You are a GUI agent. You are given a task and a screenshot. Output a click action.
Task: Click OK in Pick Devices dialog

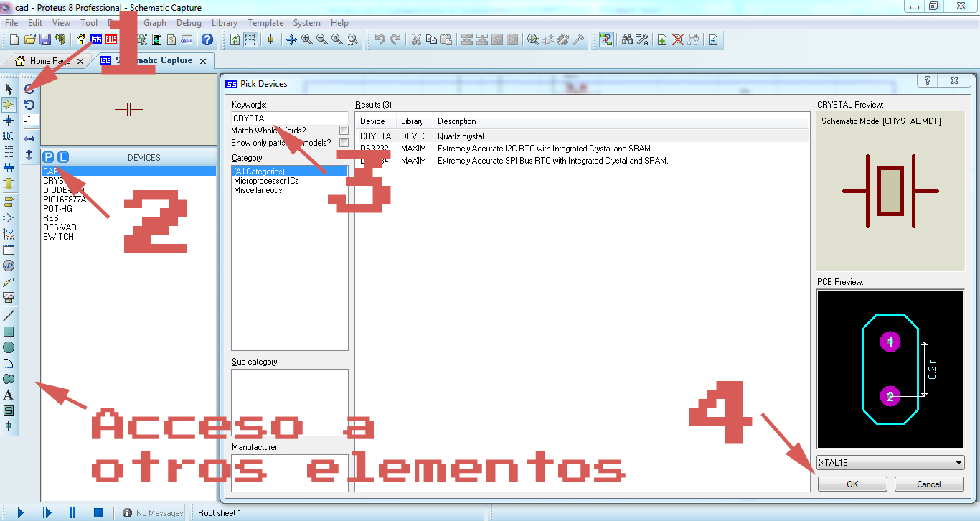tap(852, 484)
